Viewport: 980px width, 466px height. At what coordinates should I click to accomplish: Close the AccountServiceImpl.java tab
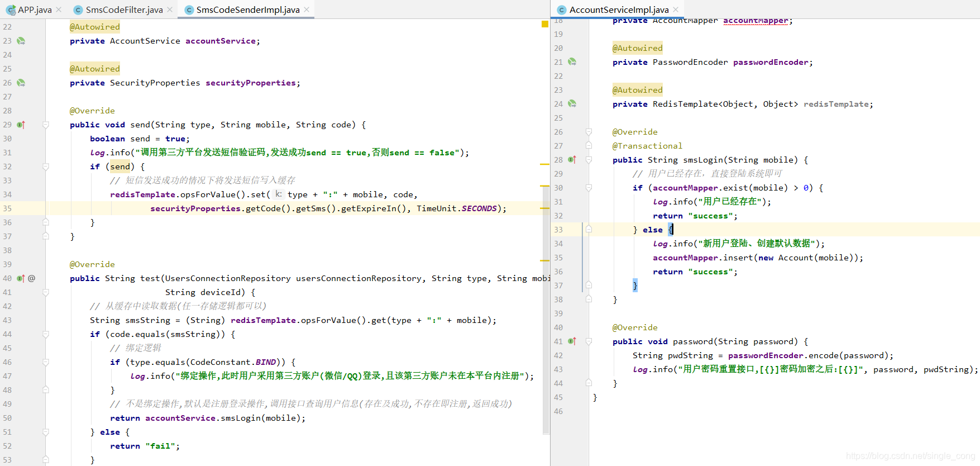(676, 9)
